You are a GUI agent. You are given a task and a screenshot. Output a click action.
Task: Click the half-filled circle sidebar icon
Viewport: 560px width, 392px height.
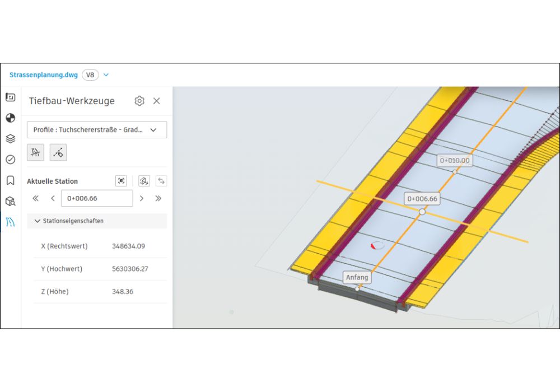pyautogui.click(x=10, y=118)
